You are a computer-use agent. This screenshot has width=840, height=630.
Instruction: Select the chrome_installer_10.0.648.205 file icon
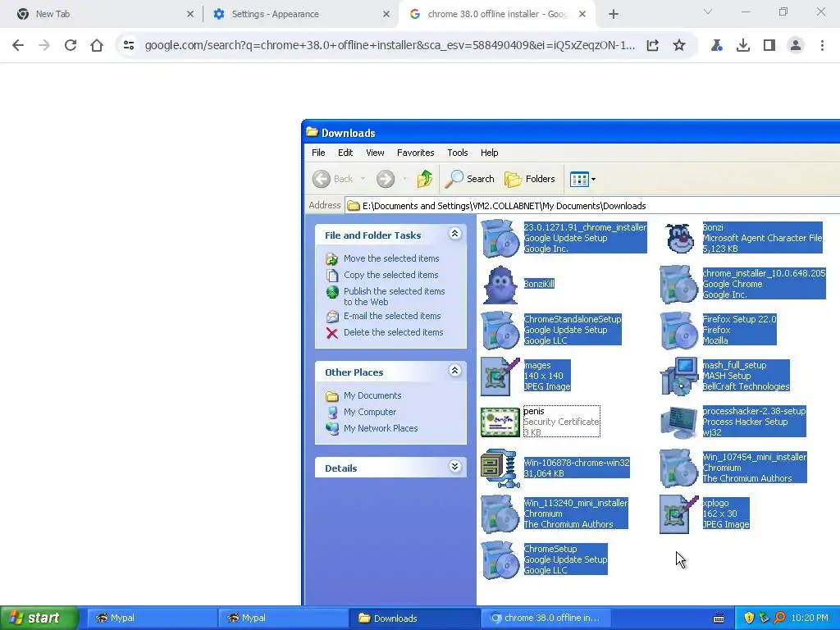pyautogui.click(x=678, y=285)
